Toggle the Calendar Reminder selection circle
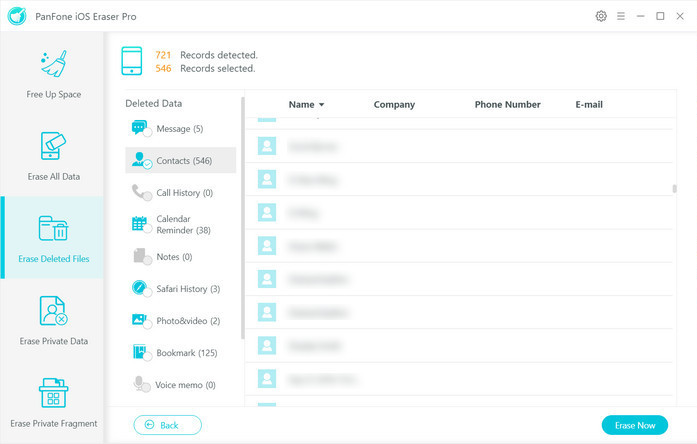 coord(148,228)
